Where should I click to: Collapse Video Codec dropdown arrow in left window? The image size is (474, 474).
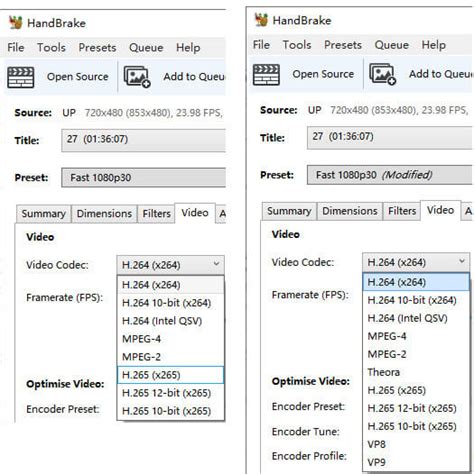tap(216, 264)
